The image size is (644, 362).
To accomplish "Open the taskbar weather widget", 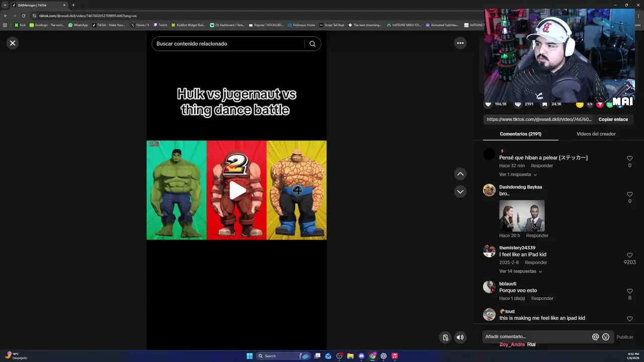I will click(x=15, y=356).
